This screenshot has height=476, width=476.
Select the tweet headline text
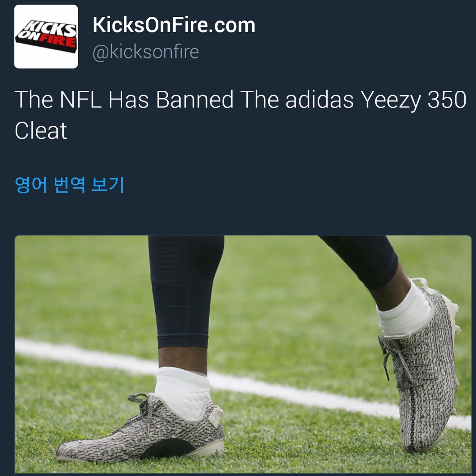240,115
